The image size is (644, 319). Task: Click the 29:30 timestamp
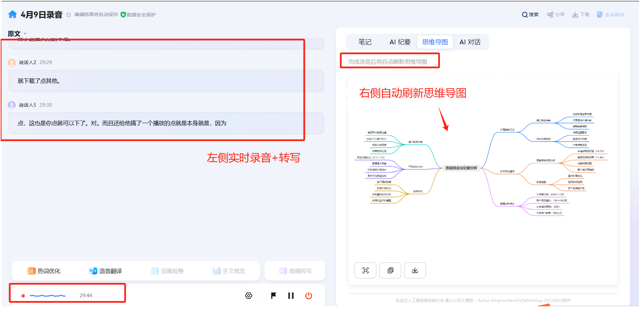(x=46, y=105)
